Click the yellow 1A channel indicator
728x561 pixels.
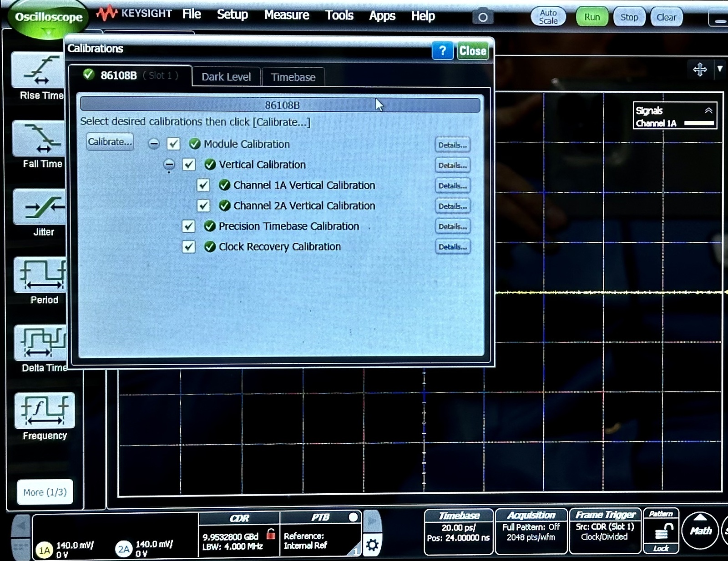click(45, 550)
